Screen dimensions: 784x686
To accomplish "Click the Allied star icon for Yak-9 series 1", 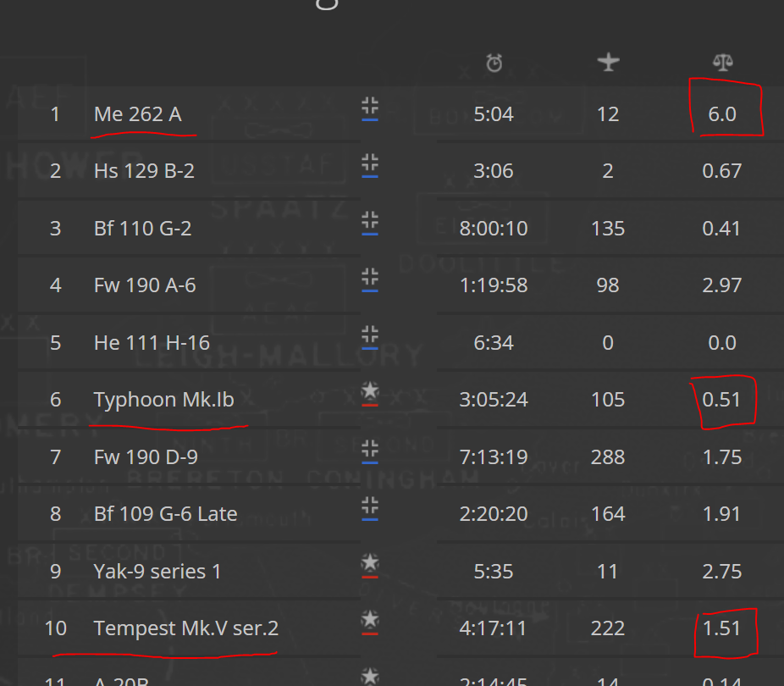I will tap(370, 566).
